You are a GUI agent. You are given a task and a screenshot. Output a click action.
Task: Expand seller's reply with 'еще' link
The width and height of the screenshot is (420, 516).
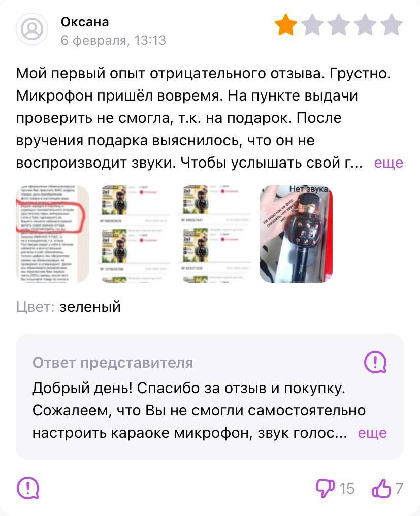[372, 433]
